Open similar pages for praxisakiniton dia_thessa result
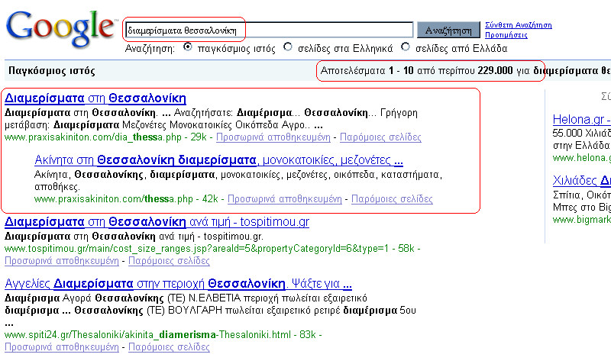Viewport: 611px width, 364px height. click(x=380, y=137)
